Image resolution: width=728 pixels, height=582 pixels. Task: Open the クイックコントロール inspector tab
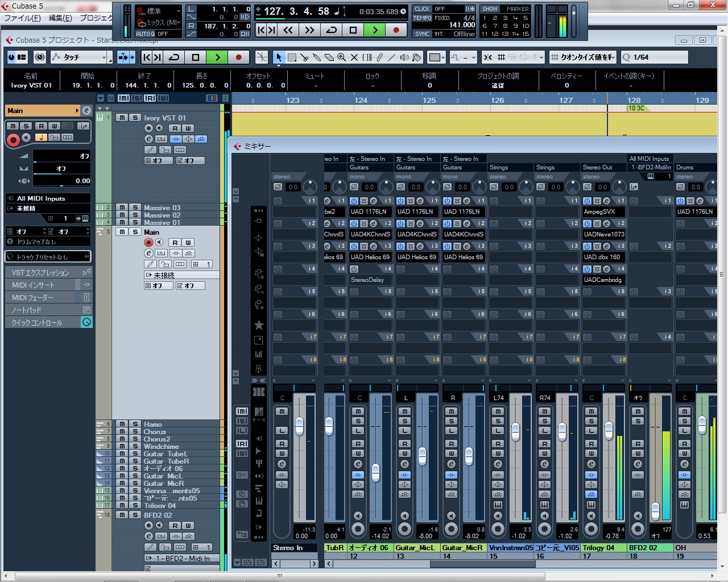point(48,323)
